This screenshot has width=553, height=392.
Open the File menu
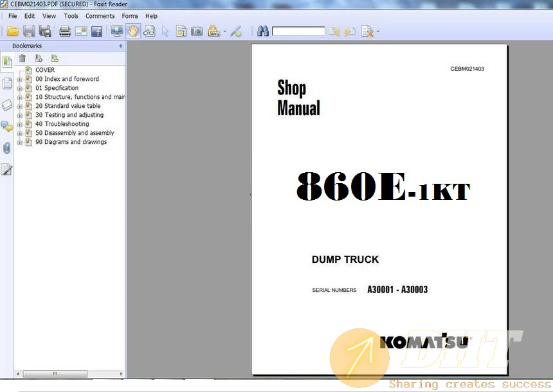(13, 16)
